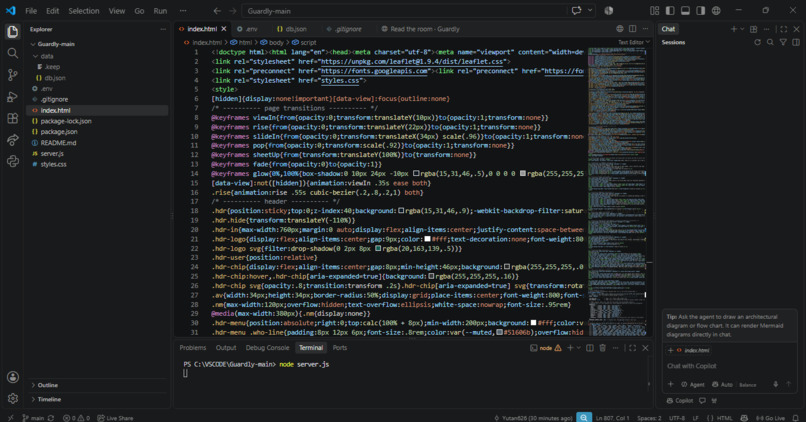Refresh the chat Sessions list

point(757,42)
